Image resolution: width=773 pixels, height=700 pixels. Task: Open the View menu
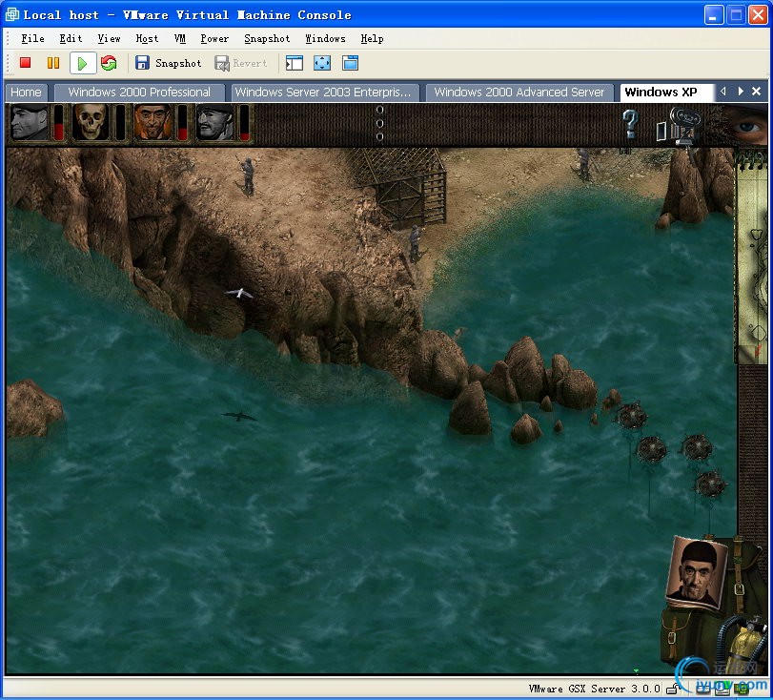[x=109, y=38]
